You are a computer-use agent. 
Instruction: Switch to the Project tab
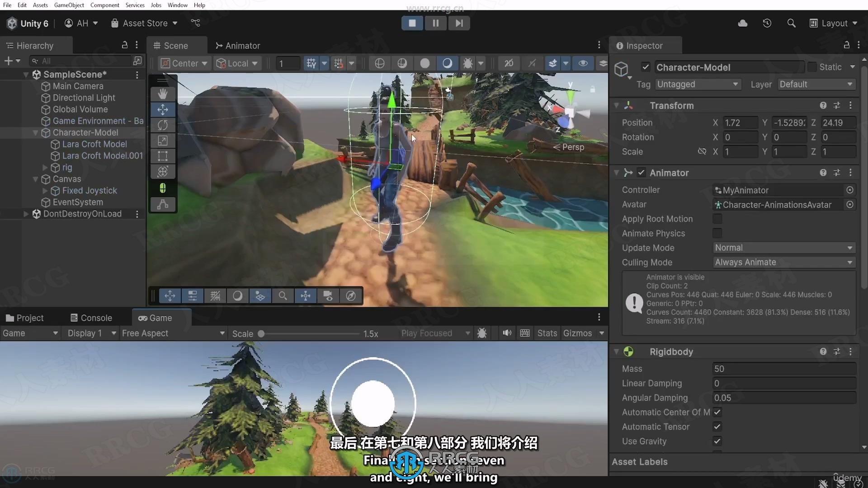(x=25, y=318)
